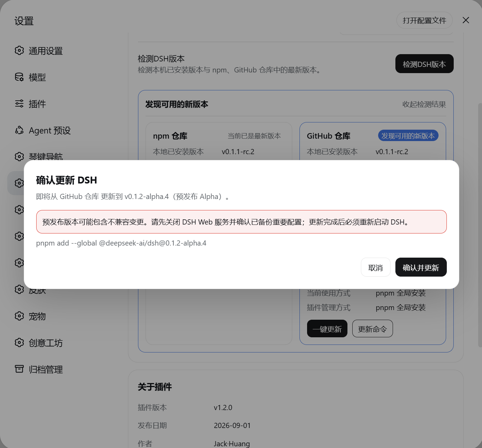Click the pnpm add command text
This screenshot has width=482, height=448.
point(121,243)
